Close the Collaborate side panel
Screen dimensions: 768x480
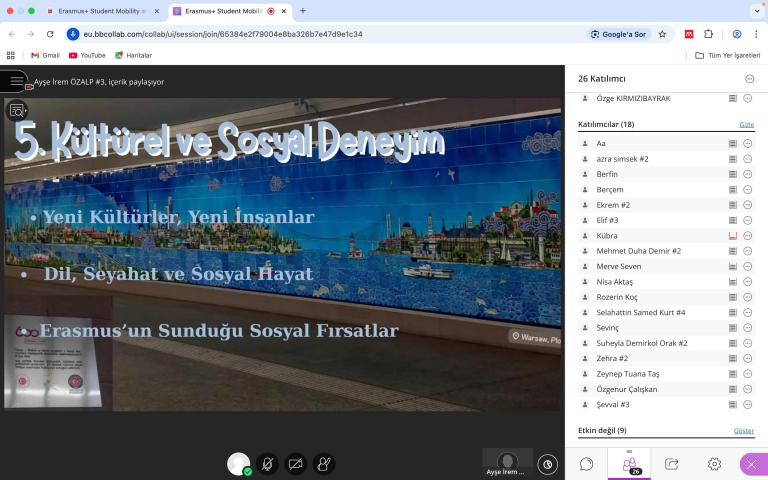pyautogui.click(x=752, y=464)
